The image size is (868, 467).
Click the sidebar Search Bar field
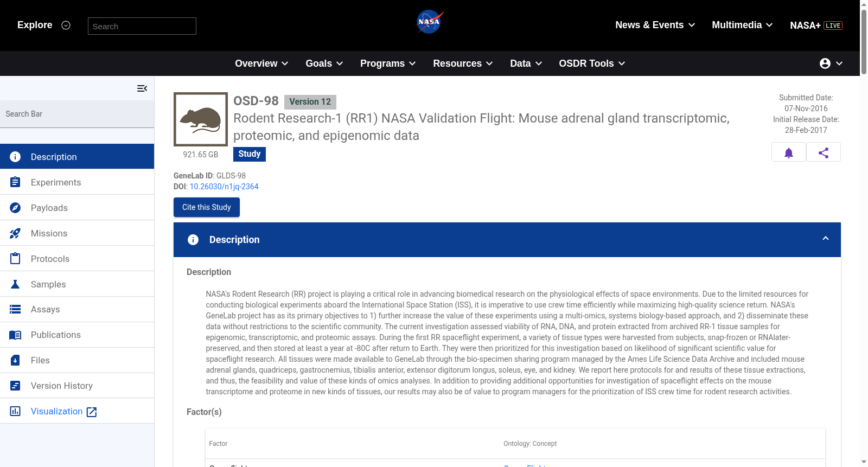coord(77,114)
